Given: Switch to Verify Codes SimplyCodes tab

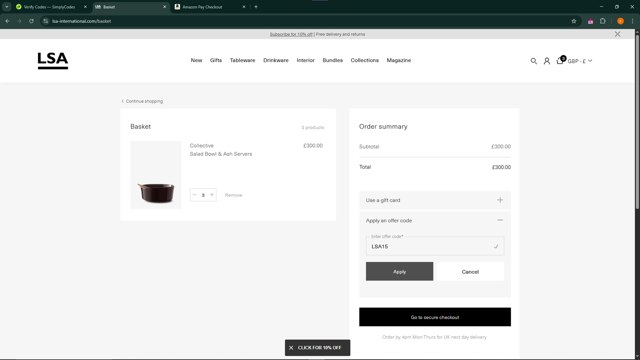Looking at the screenshot, I should click(x=49, y=7).
